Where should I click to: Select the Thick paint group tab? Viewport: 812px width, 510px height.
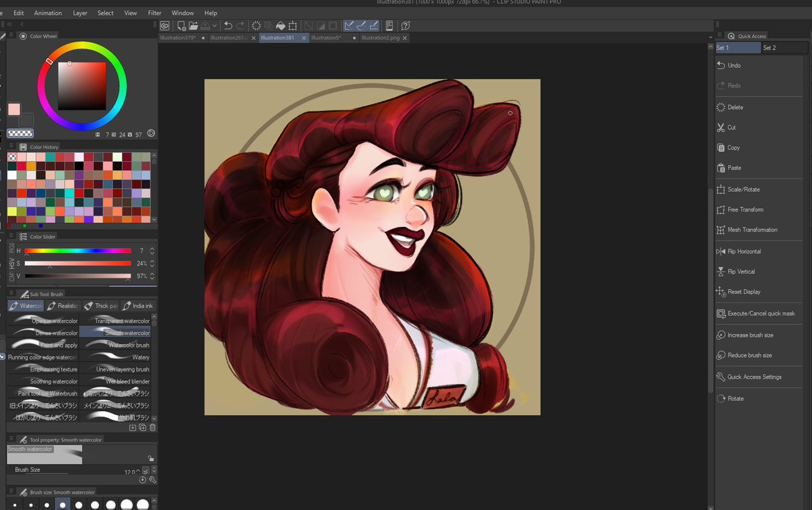tap(101, 306)
